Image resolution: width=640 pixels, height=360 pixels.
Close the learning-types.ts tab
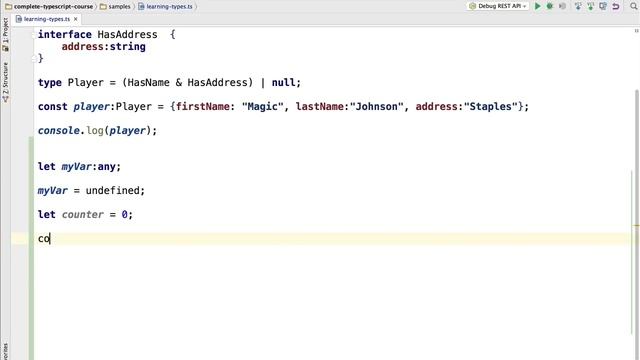coord(76,19)
